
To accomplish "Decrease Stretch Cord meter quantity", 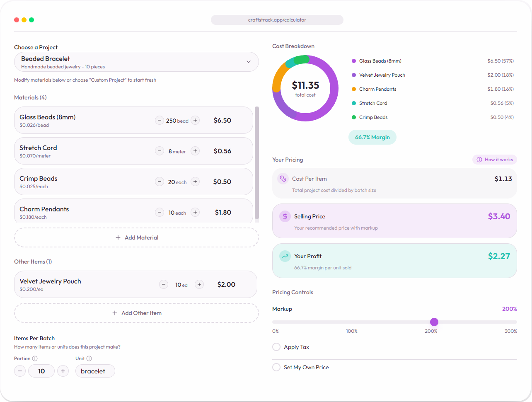I will tap(160, 151).
